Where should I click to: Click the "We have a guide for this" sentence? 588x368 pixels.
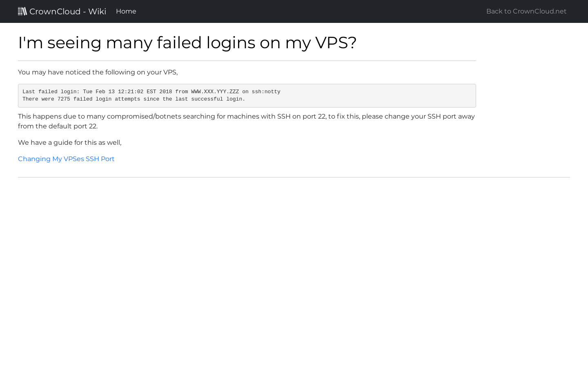click(70, 143)
